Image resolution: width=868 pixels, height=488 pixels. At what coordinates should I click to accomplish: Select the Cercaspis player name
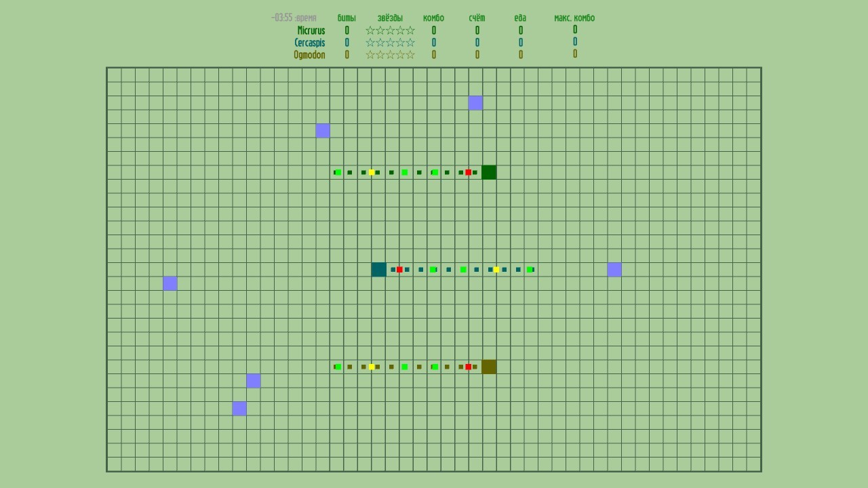(310, 43)
